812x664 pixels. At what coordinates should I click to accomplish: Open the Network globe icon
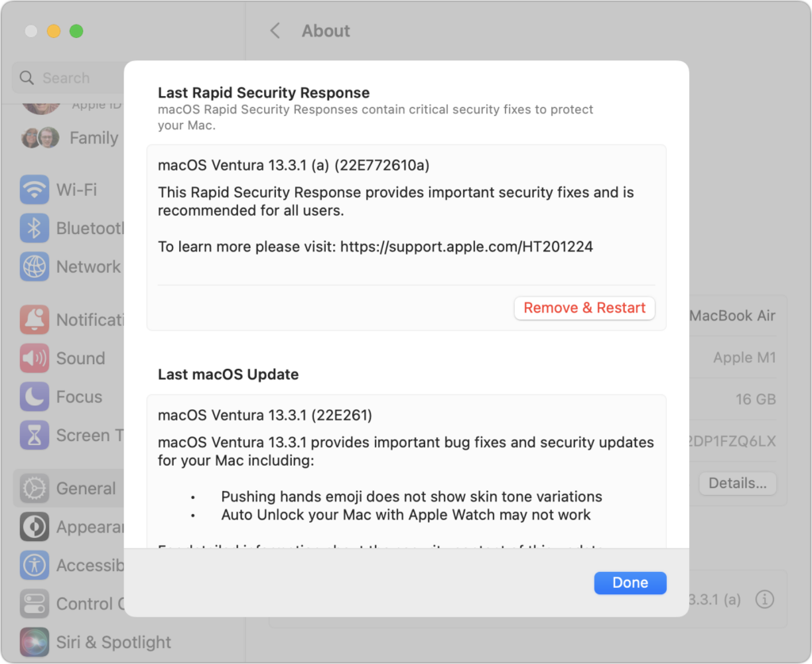coord(34,267)
